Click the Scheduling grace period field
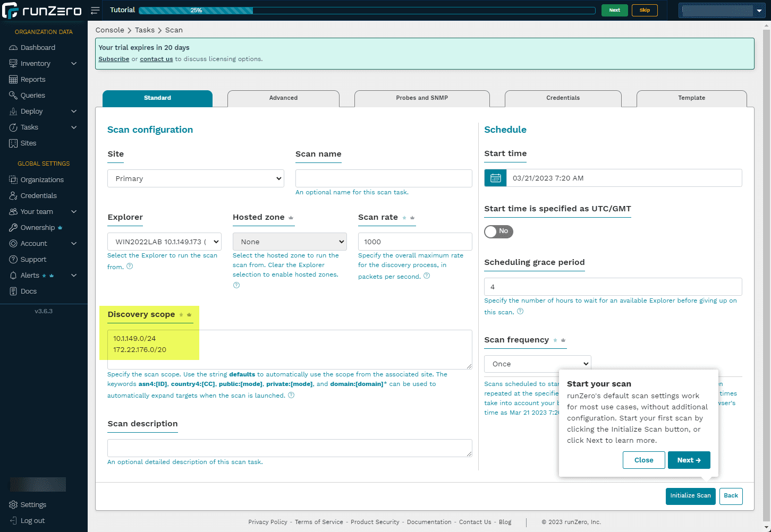This screenshot has width=771, height=532. click(613, 287)
